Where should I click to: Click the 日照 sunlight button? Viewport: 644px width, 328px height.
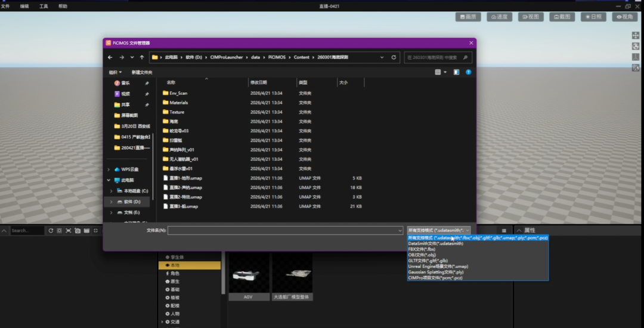click(x=593, y=17)
